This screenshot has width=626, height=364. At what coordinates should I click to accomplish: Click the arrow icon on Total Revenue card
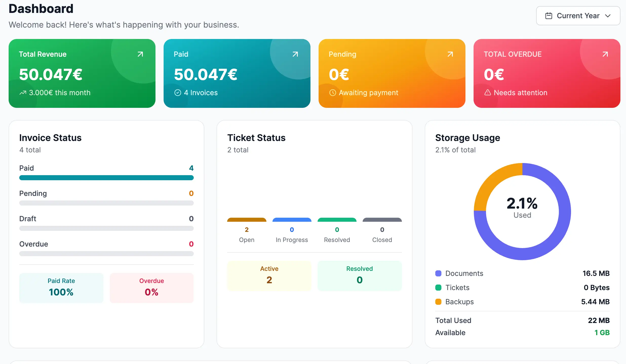point(140,54)
